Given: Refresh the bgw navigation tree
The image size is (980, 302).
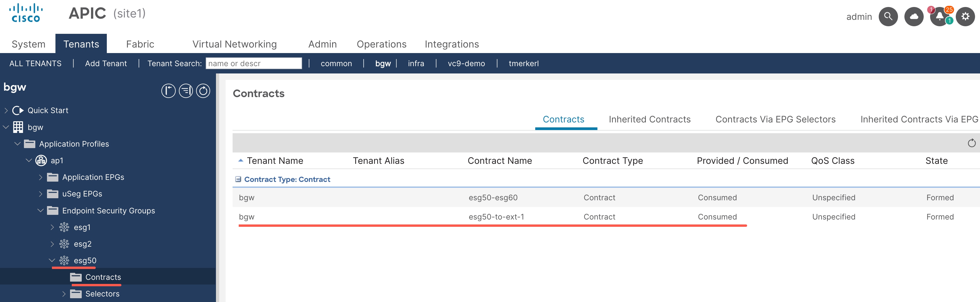Looking at the screenshot, I should point(203,91).
